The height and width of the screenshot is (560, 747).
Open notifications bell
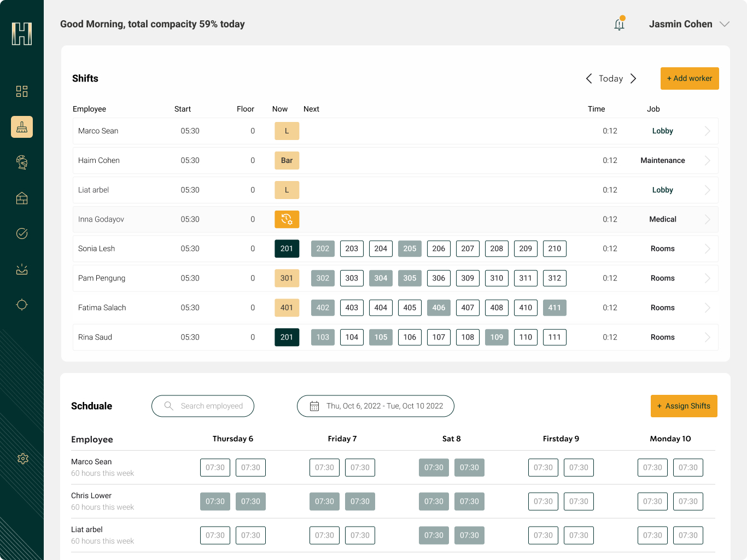pos(620,24)
